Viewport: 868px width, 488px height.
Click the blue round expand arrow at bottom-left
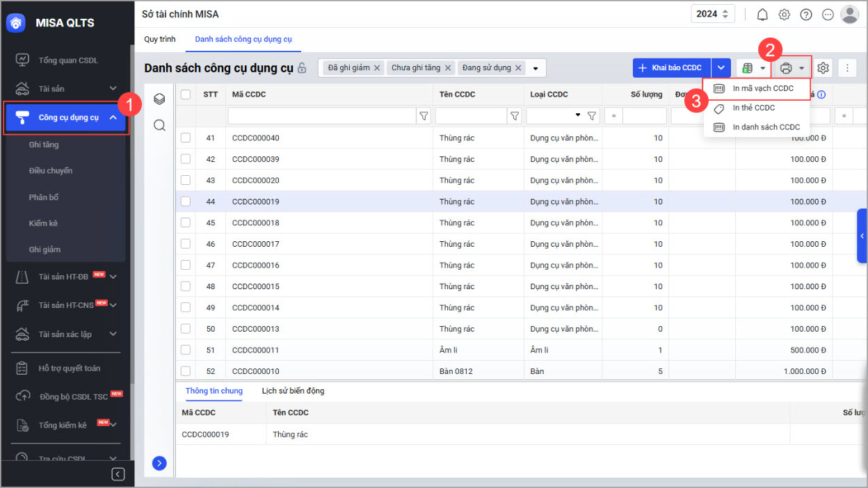pos(159,463)
